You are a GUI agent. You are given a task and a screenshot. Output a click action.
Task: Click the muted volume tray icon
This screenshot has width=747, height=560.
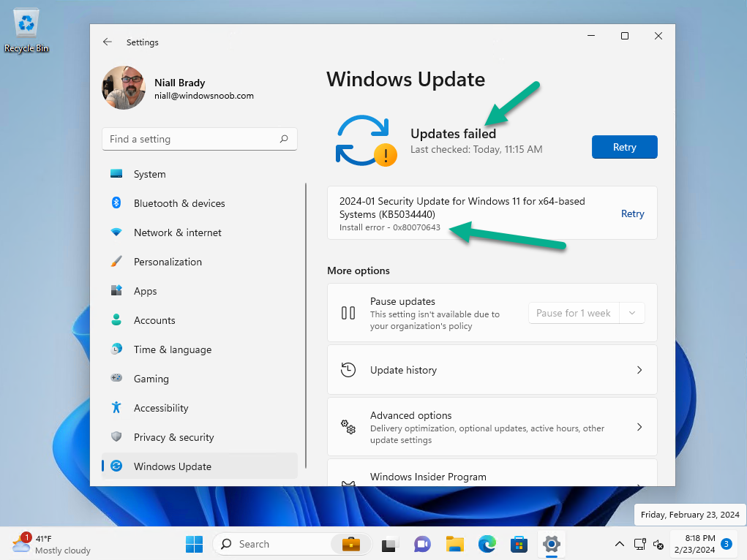click(658, 545)
